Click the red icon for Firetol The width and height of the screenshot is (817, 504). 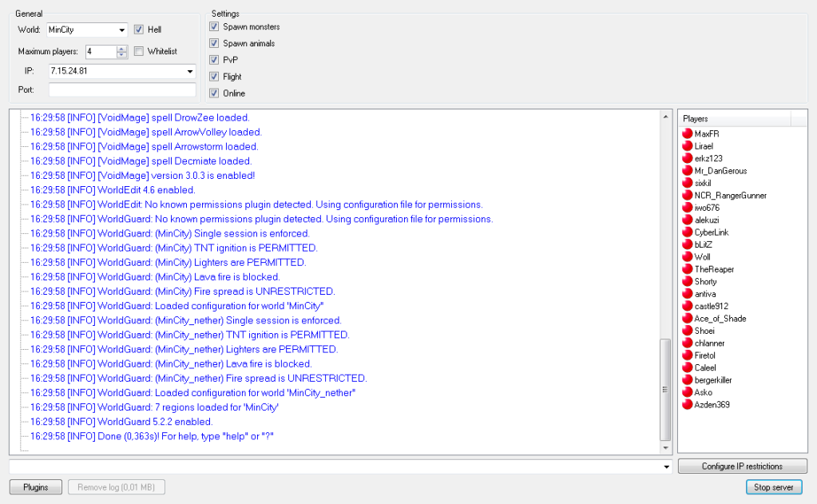point(688,355)
